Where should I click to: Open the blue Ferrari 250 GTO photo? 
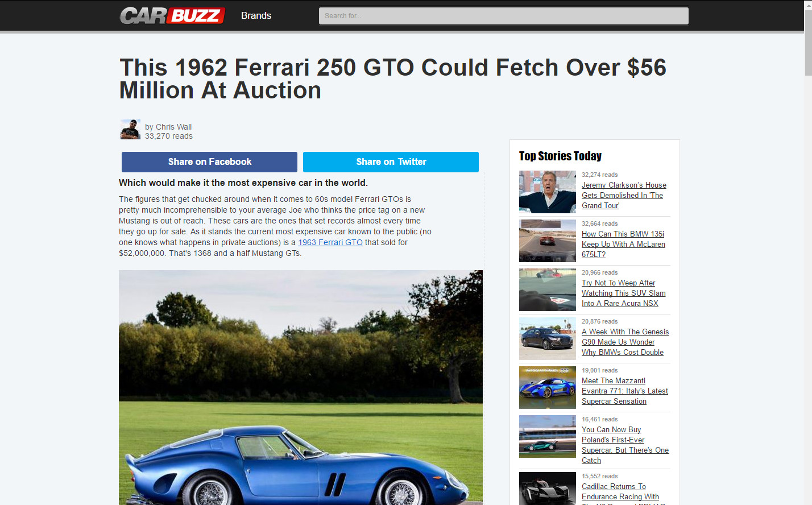[301, 387]
